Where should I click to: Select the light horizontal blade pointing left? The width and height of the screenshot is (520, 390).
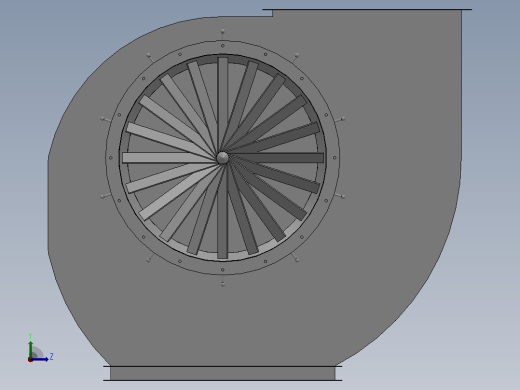(x=169, y=158)
